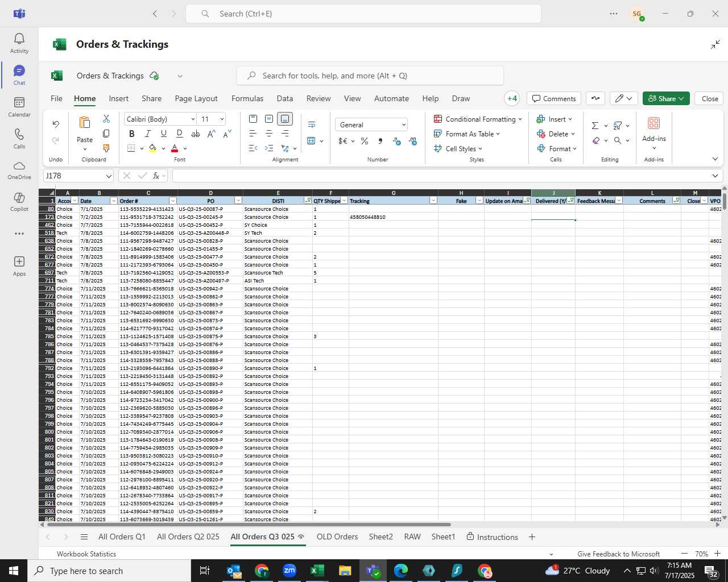
Task: Switch to the Data tab
Action: pyautogui.click(x=285, y=98)
